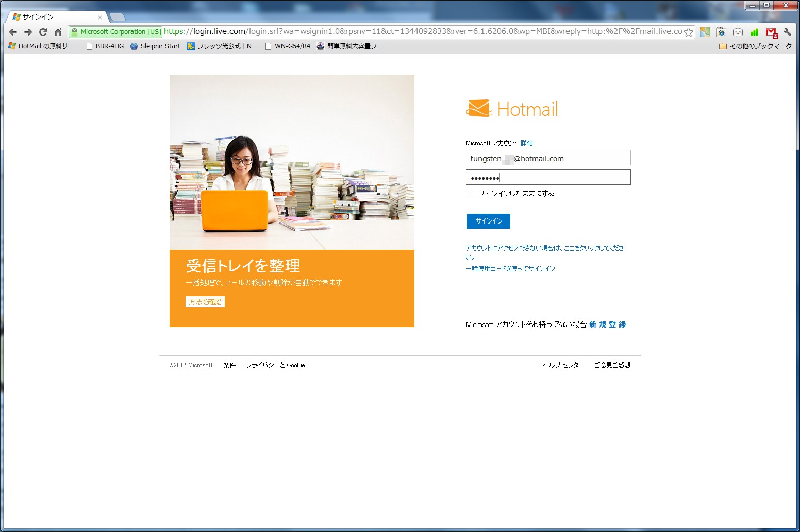Open the 条件 footer link

(x=229, y=365)
